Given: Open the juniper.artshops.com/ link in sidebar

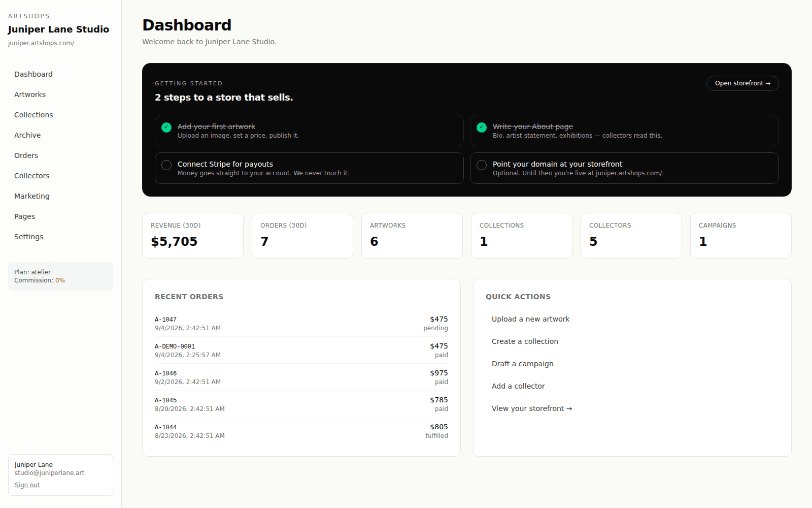Looking at the screenshot, I should pos(41,43).
